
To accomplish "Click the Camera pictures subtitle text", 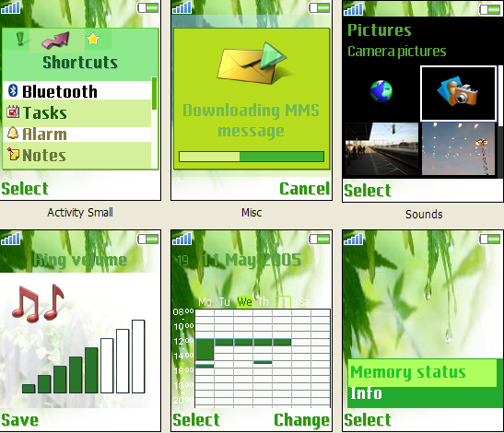I will (x=396, y=52).
